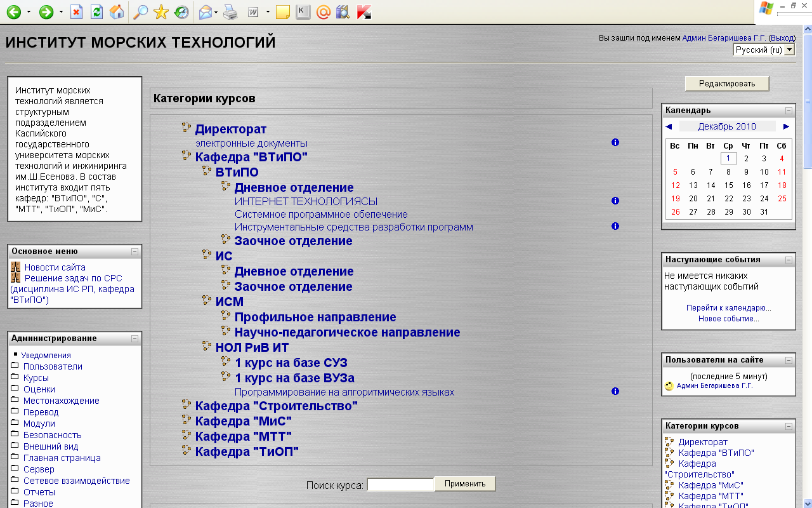Image resolution: width=812 pixels, height=508 pixels.
Task: Open info for Программирование на алгоритмических языках
Action: point(615,391)
